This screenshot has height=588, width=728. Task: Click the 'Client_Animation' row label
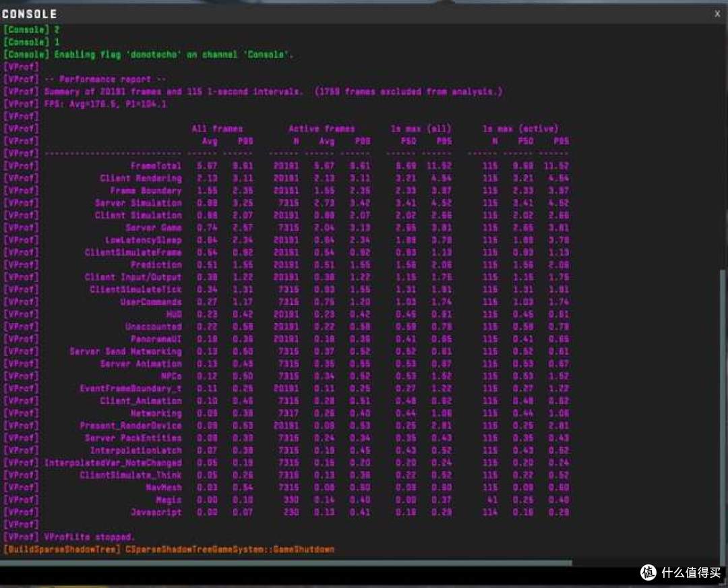click(141, 401)
